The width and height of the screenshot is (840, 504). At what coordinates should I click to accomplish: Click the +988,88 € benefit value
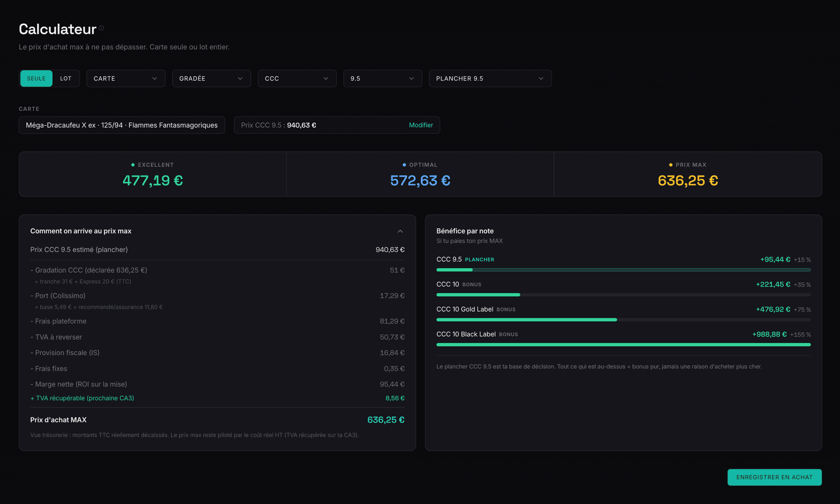click(x=769, y=334)
